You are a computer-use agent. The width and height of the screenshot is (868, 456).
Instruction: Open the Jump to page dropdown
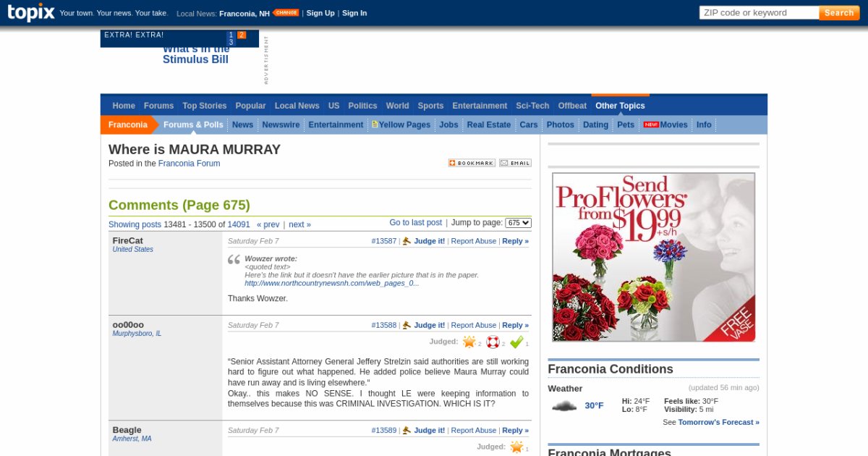(518, 223)
